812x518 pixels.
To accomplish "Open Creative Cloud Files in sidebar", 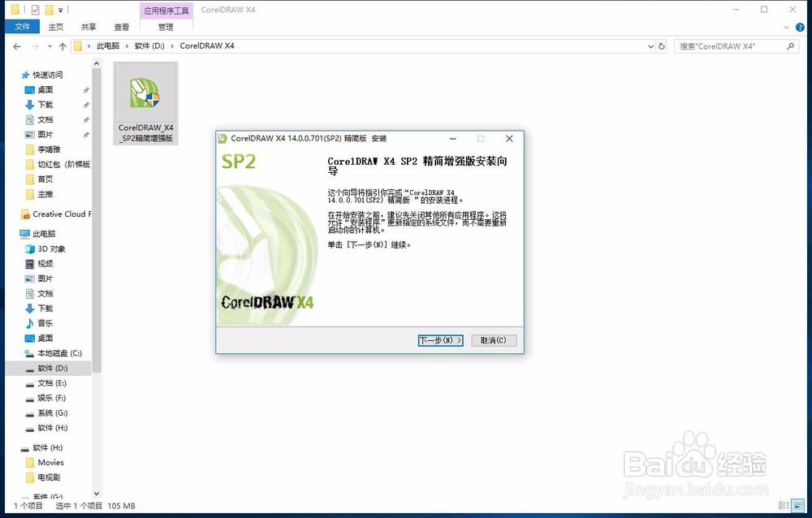I will point(61,214).
